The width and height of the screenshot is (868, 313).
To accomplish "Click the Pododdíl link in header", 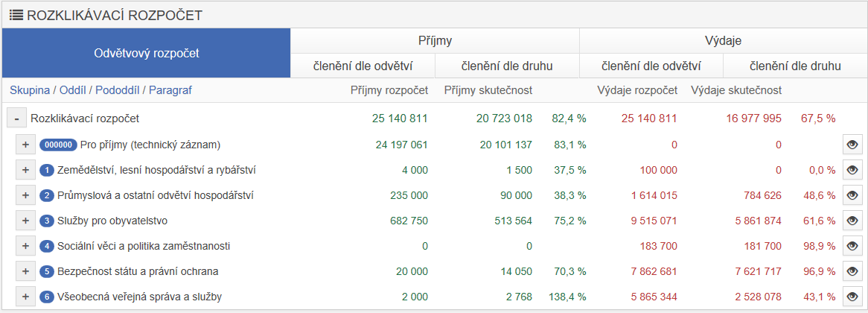I will click(x=118, y=89).
